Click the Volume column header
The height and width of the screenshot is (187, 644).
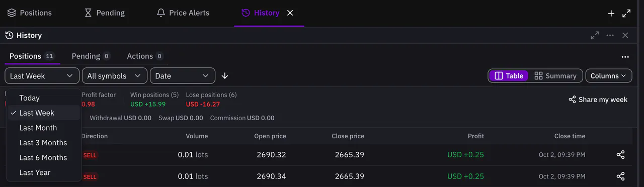click(197, 136)
